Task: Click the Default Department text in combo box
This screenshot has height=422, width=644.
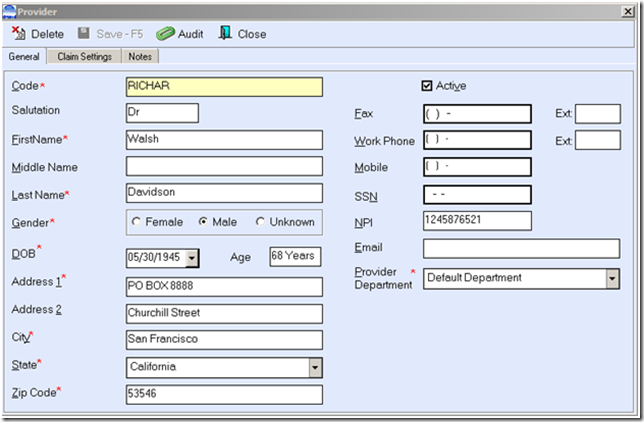Action: click(x=474, y=278)
